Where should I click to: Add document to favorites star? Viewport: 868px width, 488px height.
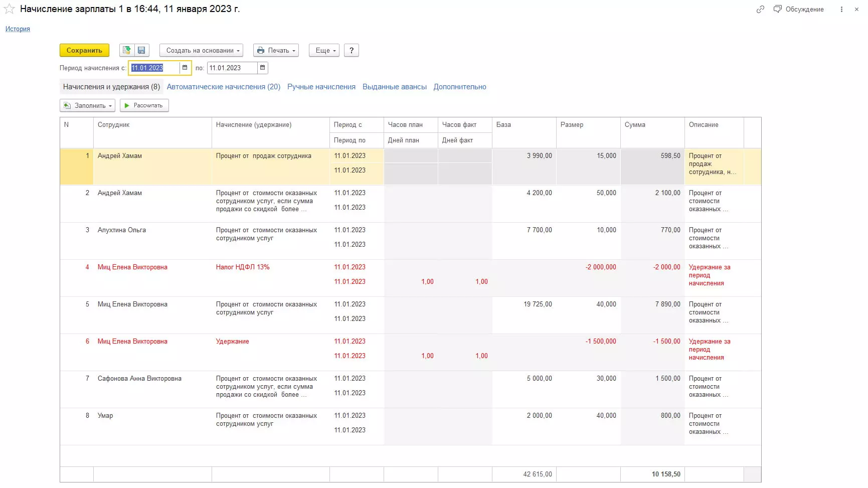click(9, 9)
